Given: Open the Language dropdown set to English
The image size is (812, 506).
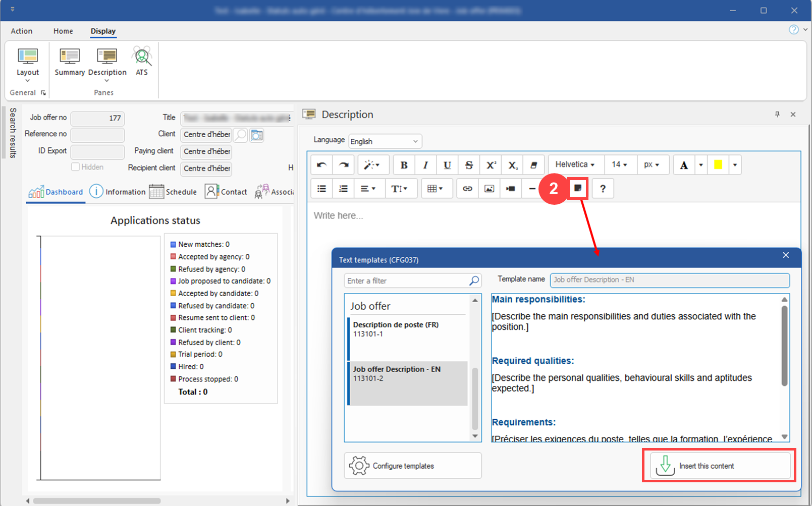Looking at the screenshot, I should pos(385,141).
